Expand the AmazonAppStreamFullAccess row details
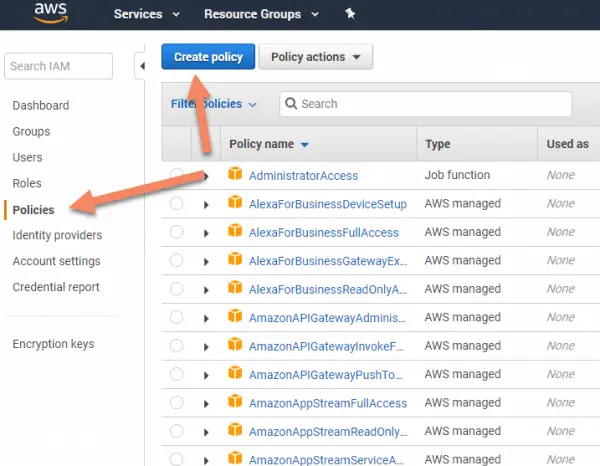The width and height of the screenshot is (600, 466). (x=206, y=404)
